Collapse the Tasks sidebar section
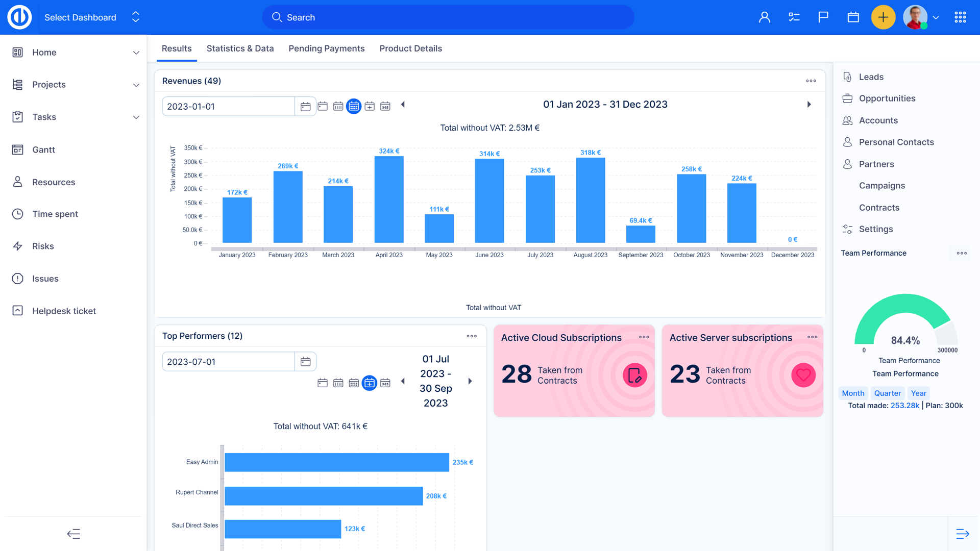Image resolution: width=980 pixels, height=551 pixels. click(x=136, y=117)
